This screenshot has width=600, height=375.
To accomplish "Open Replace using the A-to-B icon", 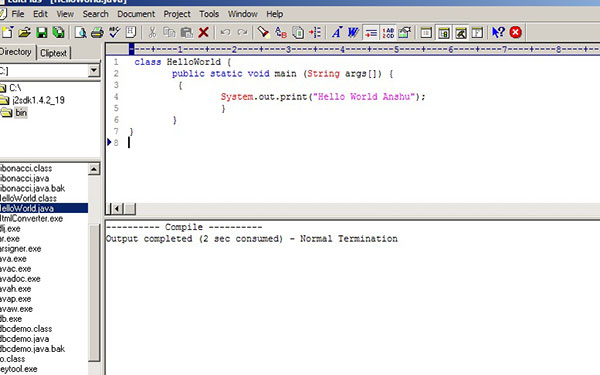I will point(281,33).
